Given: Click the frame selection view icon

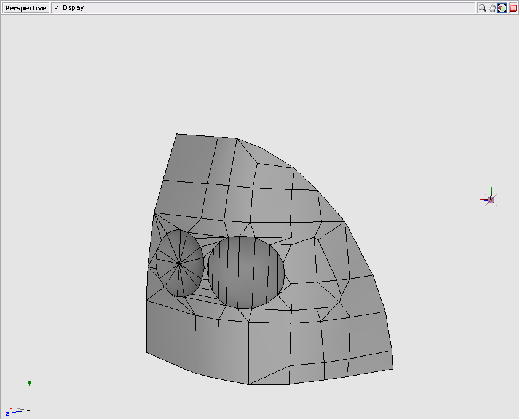Looking at the screenshot, I should pyautogui.click(x=502, y=8).
